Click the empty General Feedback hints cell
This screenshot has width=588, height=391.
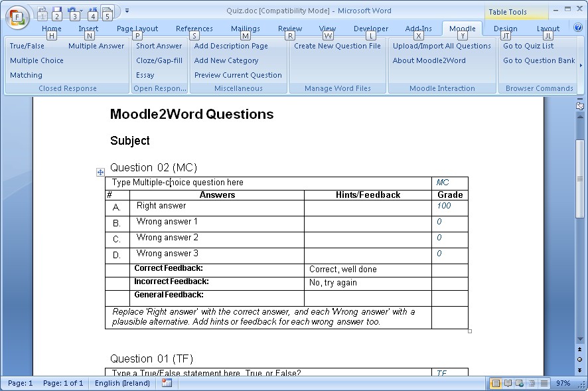pos(368,298)
